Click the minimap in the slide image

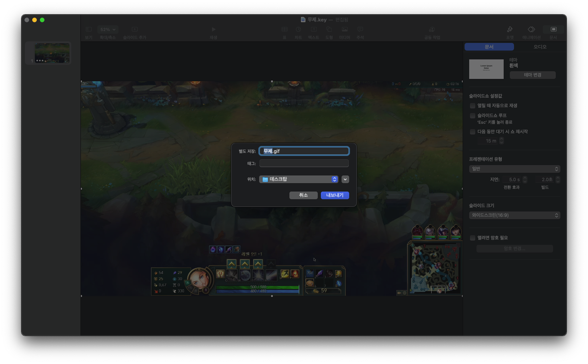coord(435,268)
